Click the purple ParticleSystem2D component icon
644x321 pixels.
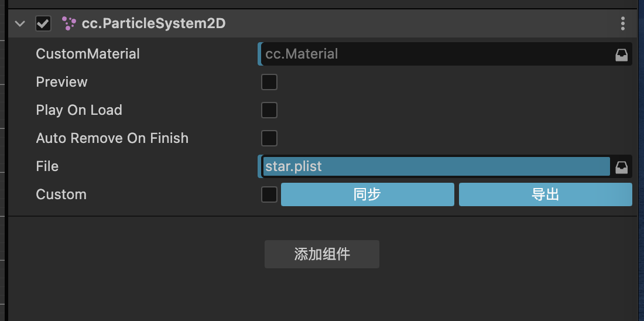[69, 23]
